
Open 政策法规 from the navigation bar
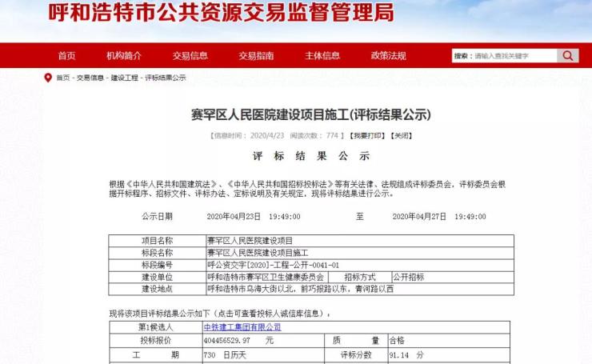coord(388,56)
